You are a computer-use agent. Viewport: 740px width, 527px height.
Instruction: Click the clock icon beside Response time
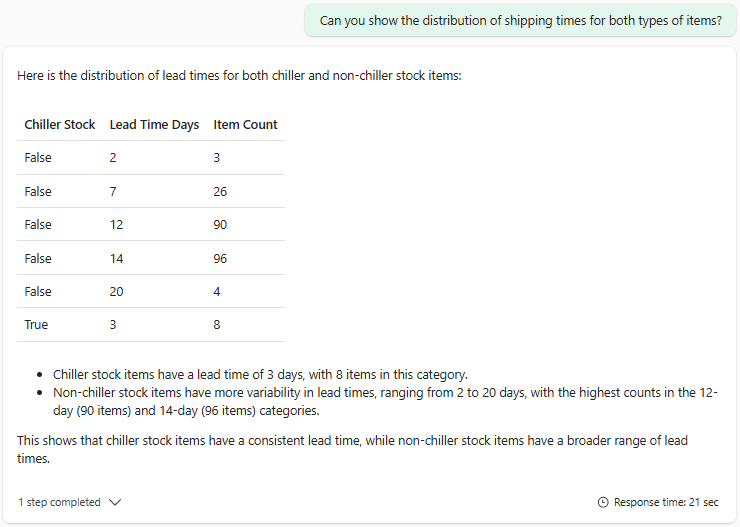coord(602,502)
